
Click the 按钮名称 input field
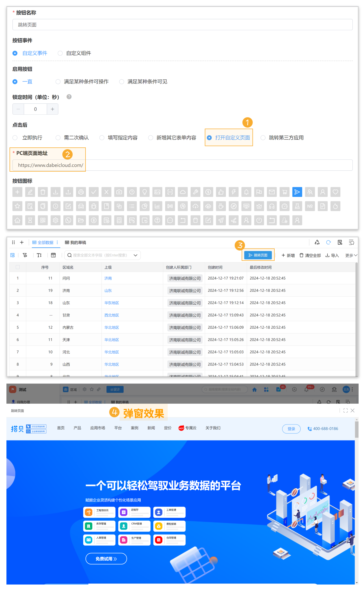pyautogui.click(x=182, y=25)
